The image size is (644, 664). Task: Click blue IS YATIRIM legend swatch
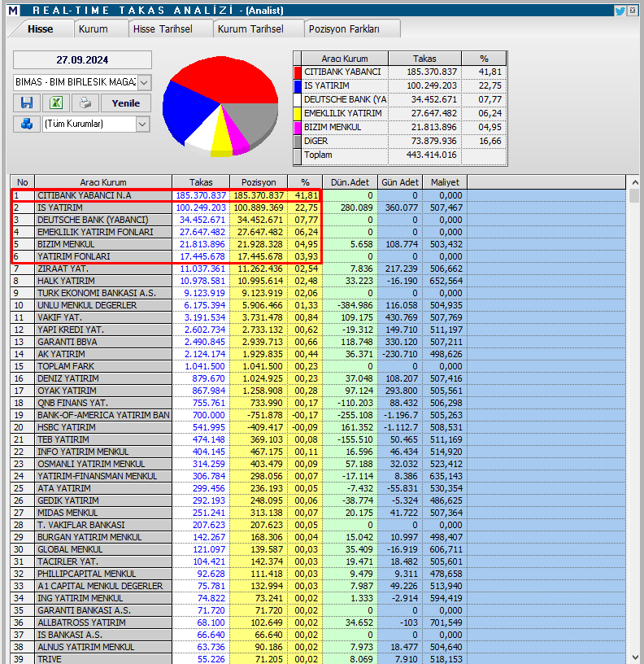(x=298, y=86)
